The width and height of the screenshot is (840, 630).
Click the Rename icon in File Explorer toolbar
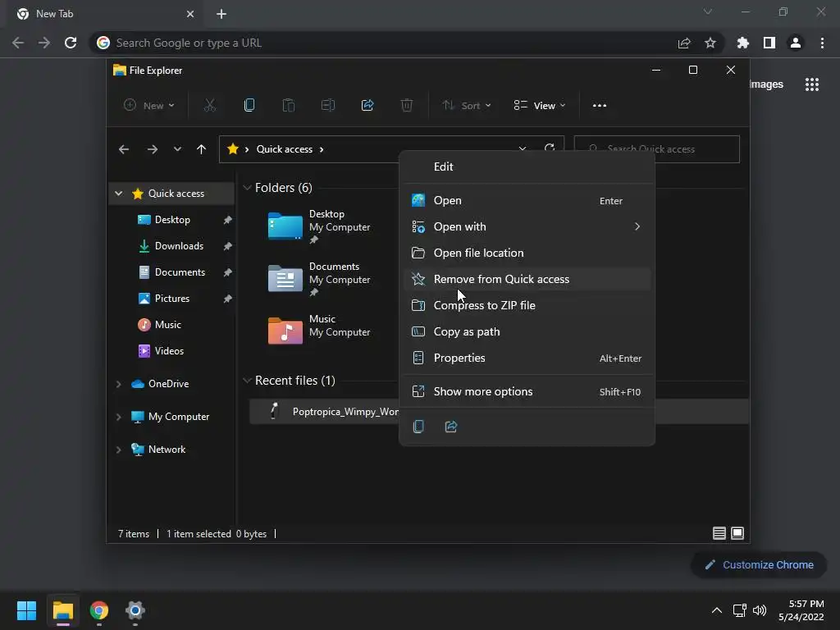328,106
